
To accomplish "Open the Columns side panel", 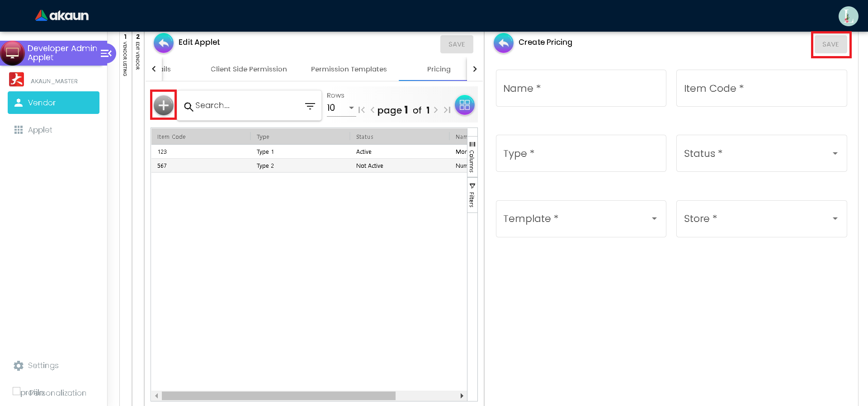I will click(472, 156).
